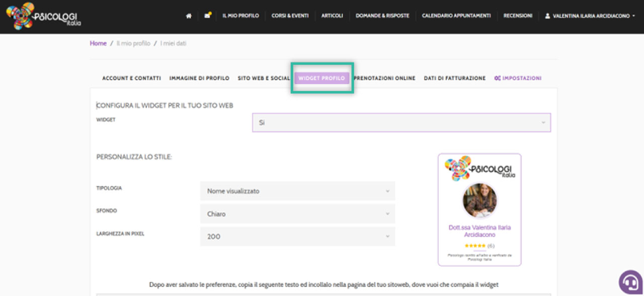Click the star rating in widget preview

[x=474, y=246]
